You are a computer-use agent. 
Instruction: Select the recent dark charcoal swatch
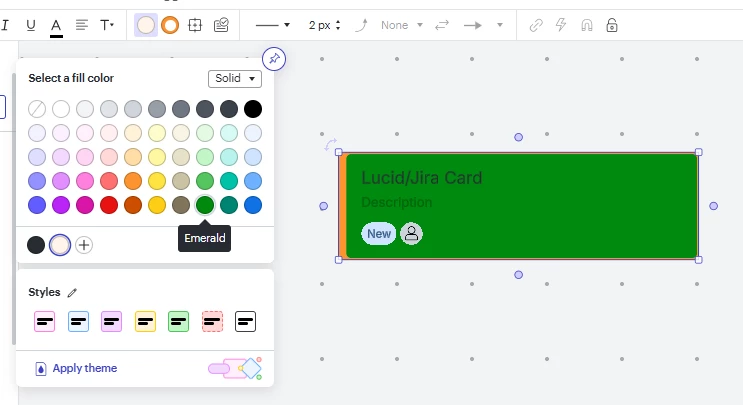pyautogui.click(x=36, y=245)
